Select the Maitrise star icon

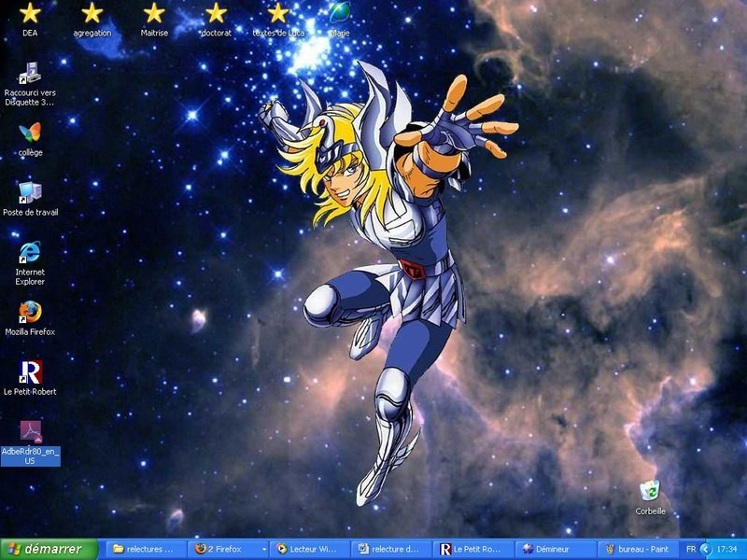coord(154,13)
